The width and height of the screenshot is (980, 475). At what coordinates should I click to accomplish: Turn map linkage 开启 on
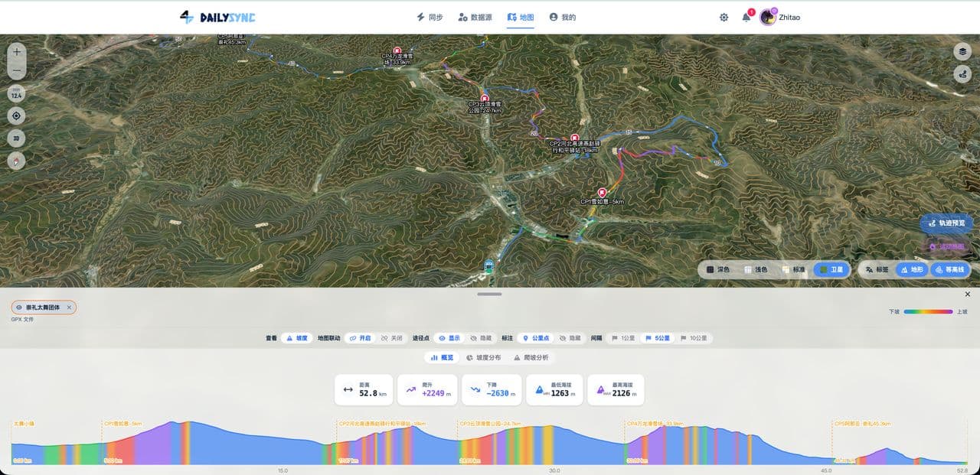pyautogui.click(x=361, y=338)
